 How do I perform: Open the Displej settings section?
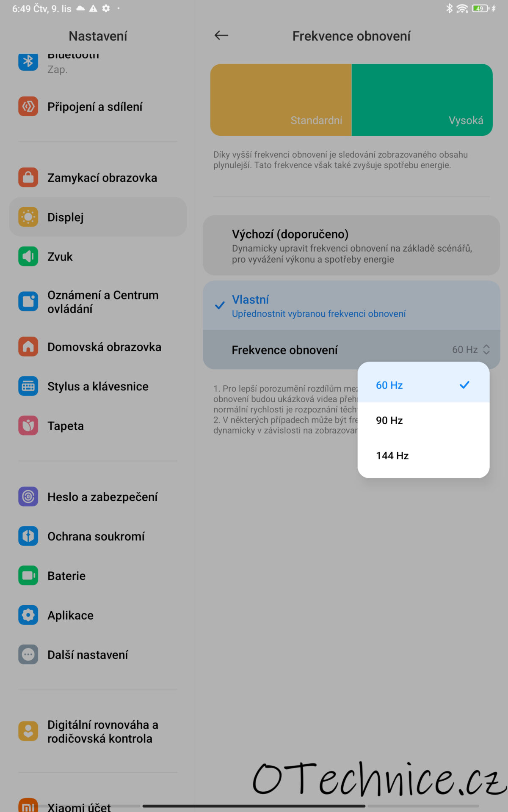click(98, 217)
